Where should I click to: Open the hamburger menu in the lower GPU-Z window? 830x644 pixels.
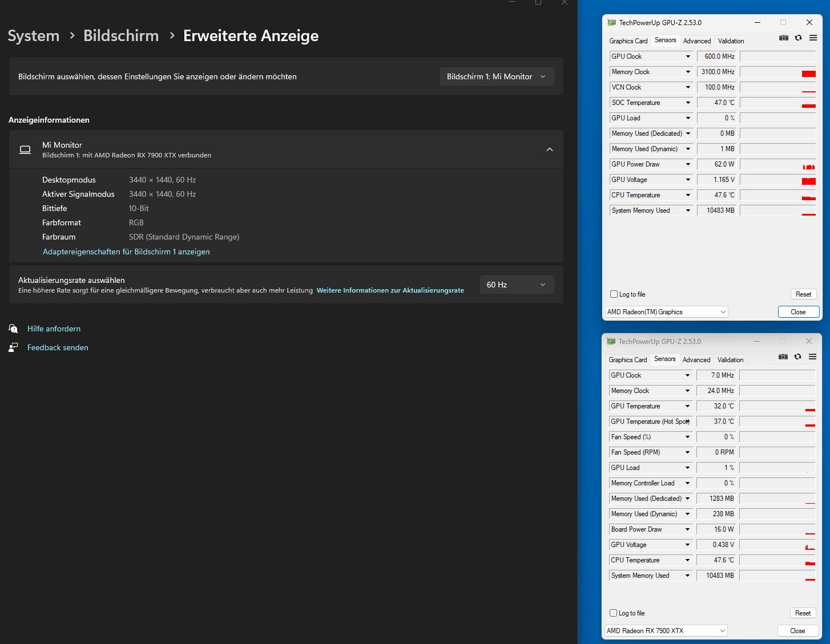(812, 357)
